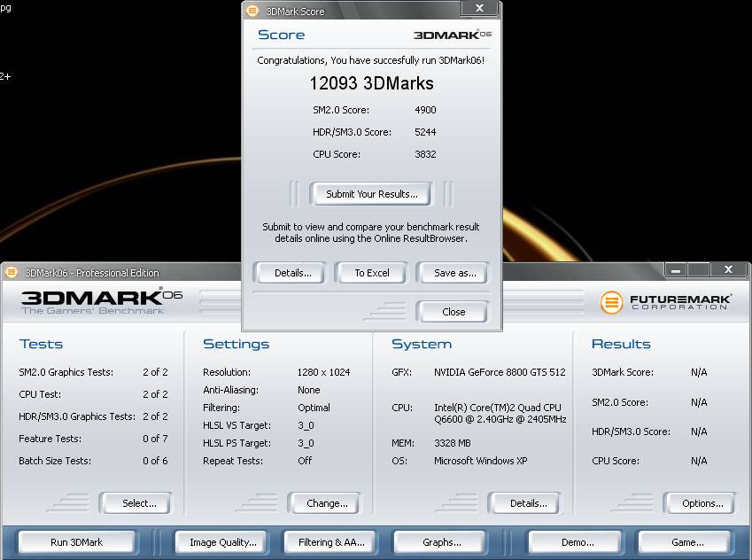Click 'HLSL VS Target:' label

(x=236, y=425)
